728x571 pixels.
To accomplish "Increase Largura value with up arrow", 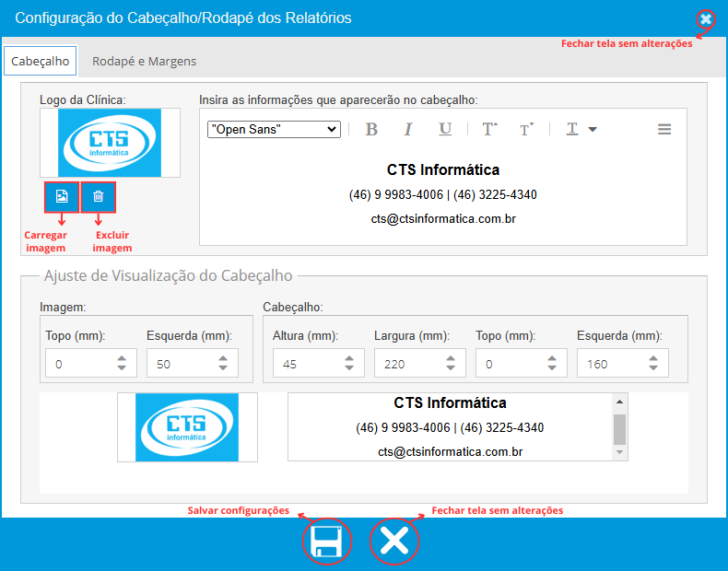I will pos(451,358).
